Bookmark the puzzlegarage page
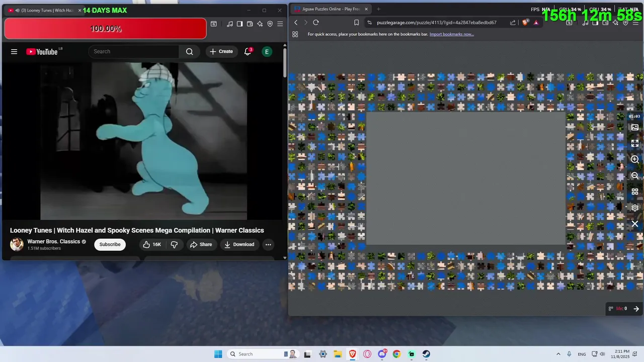This screenshot has height=362, width=644. click(x=356, y=22)
